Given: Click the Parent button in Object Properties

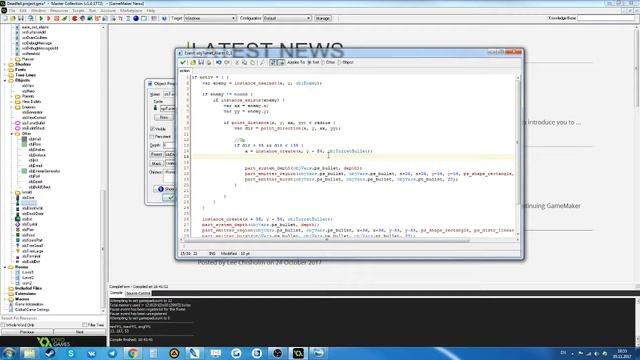Looking at the screenshot, I should tap(156, 155).
